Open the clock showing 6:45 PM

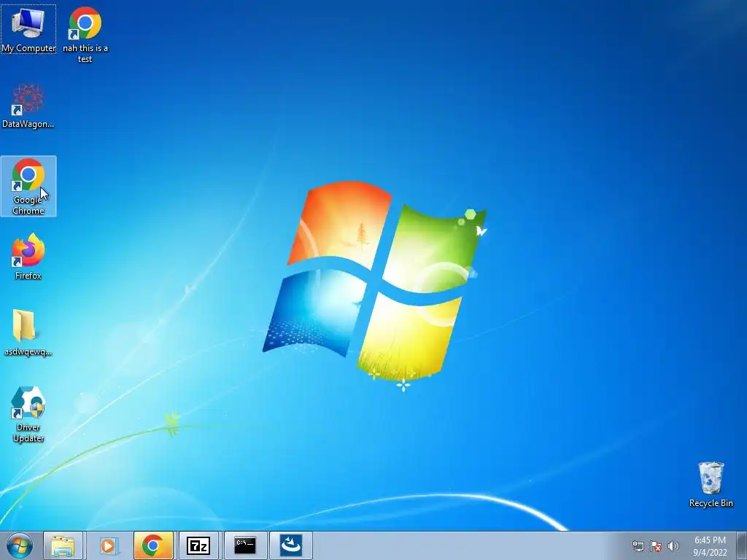pyautogui.click(x=710, y=546)
